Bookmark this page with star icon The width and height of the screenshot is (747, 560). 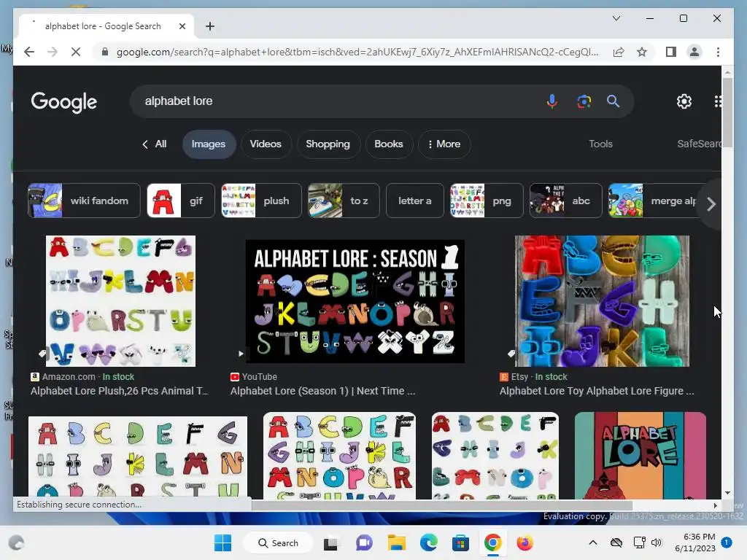tap(642, 52)
